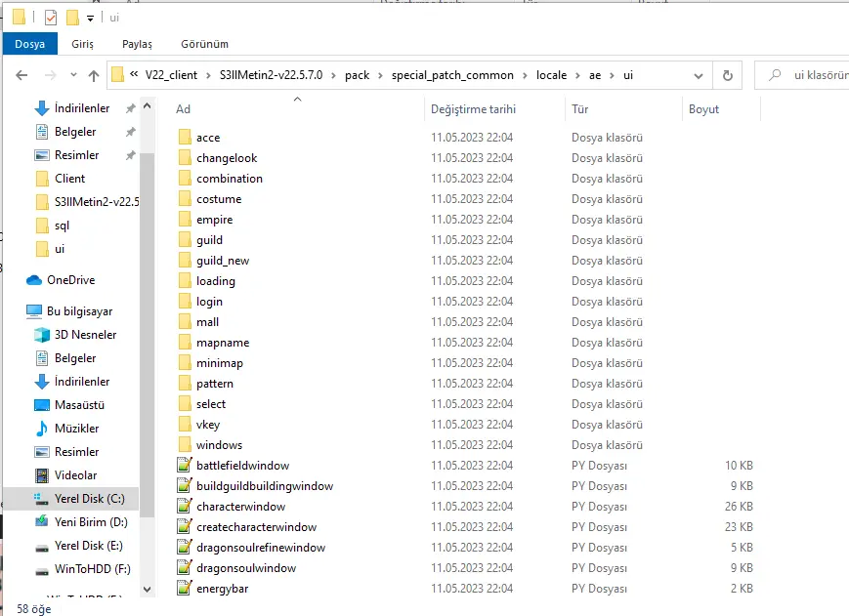Open the Videolar folder

click(x=75, y=475)
